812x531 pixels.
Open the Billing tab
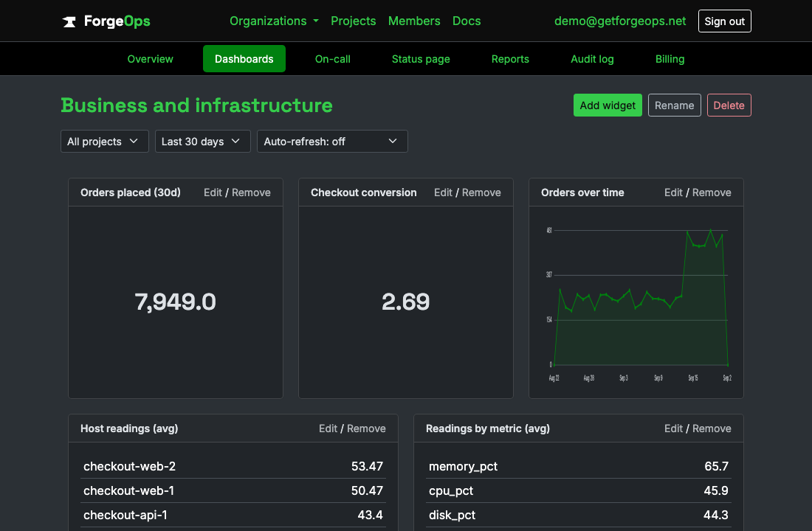tap(670, 59)
